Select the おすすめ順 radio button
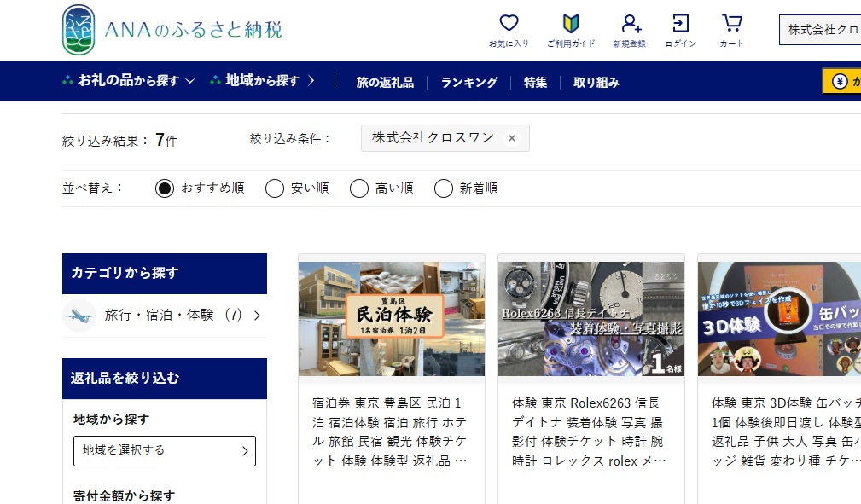Screen dimensions: 861x504 pyautogui.click(x=165, y=188)
